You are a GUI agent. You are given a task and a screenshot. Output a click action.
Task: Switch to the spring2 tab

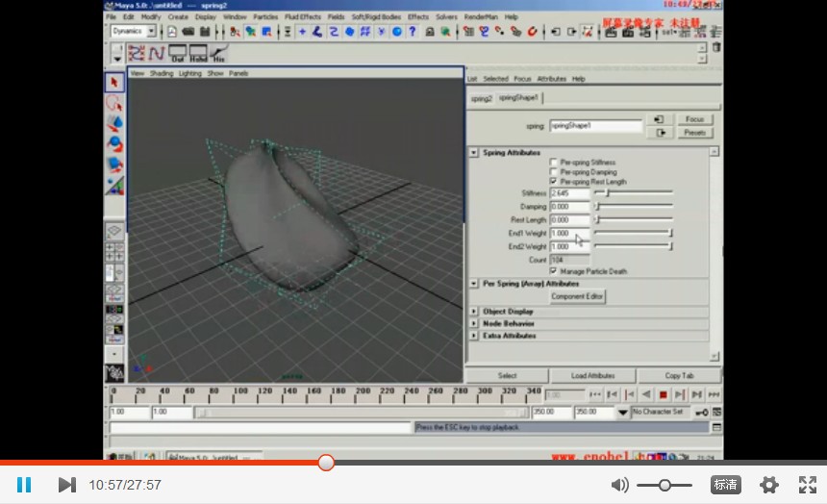point(481,98)
